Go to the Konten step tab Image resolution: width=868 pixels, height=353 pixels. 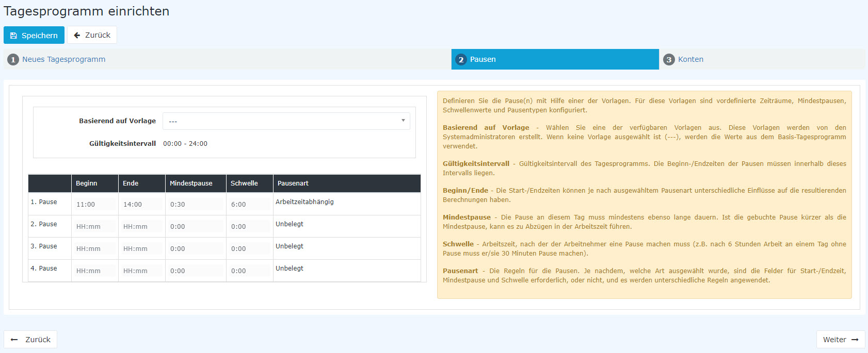coord(690,59)
